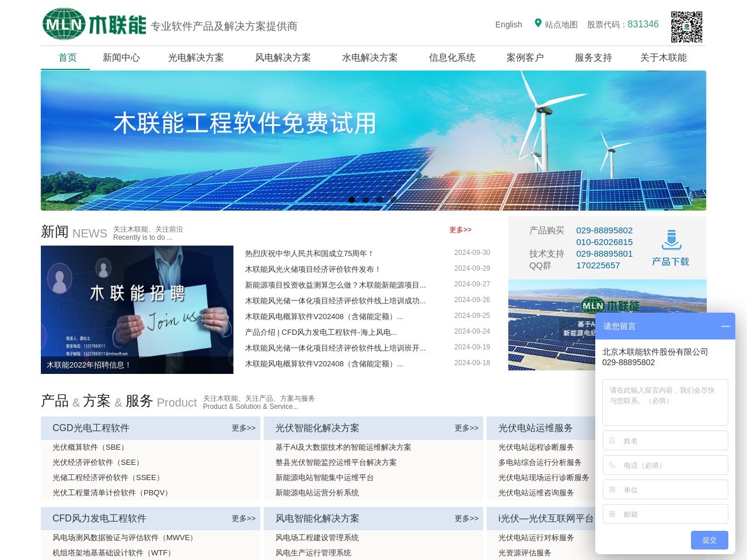Open more news via 更多>> link

click(x=460, y=230)
